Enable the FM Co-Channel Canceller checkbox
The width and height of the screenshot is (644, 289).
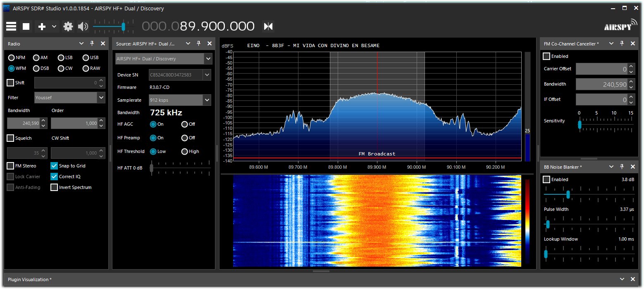click(546, 56)
